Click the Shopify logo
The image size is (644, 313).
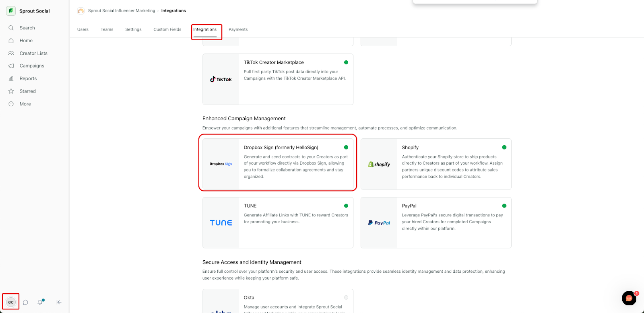click(379, 164)
